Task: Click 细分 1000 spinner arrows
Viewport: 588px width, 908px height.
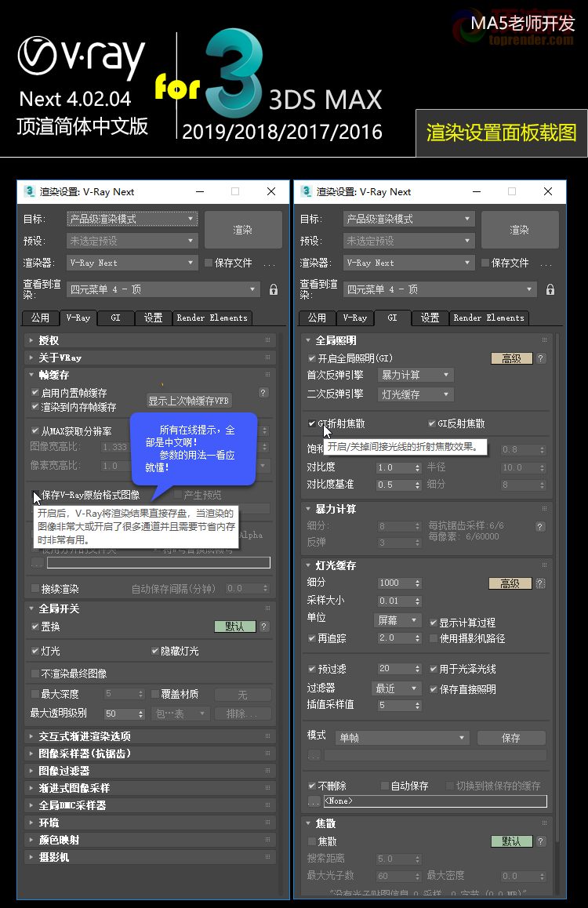Action: click(418, 583)
